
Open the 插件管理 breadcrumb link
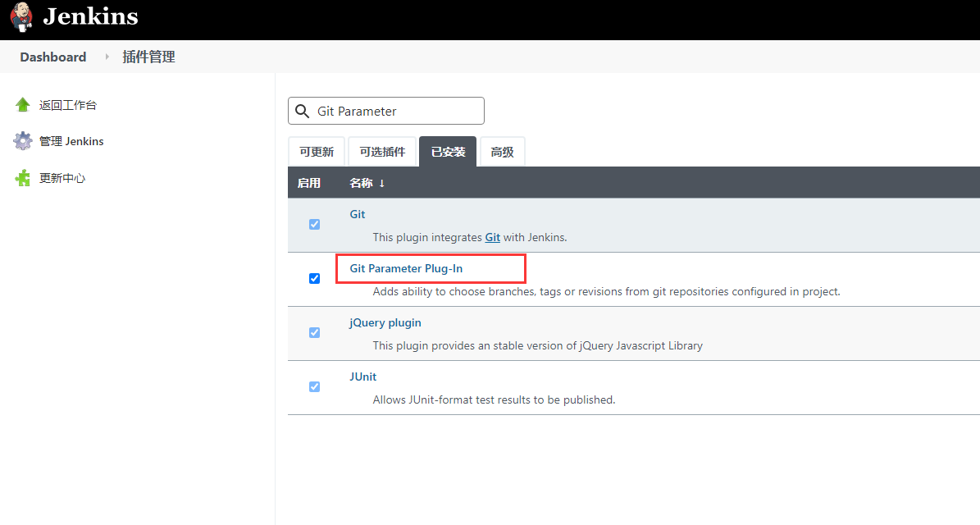pos(148,57)
